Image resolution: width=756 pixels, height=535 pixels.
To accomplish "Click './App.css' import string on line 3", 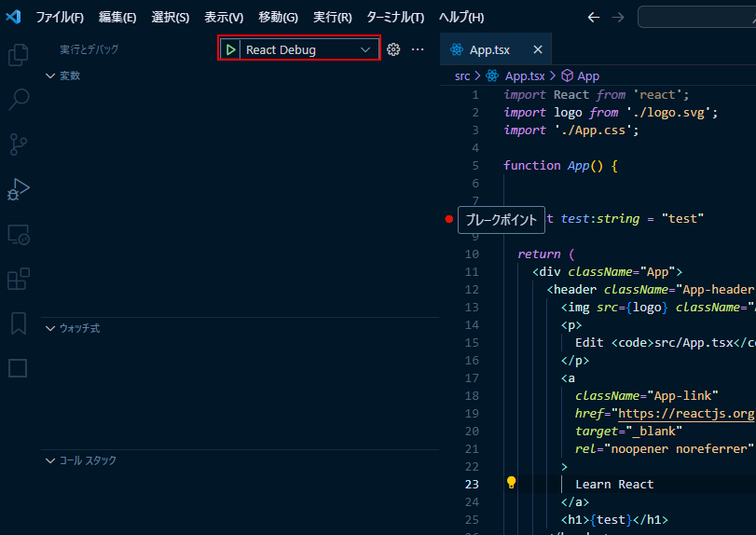I will (593, 130).
